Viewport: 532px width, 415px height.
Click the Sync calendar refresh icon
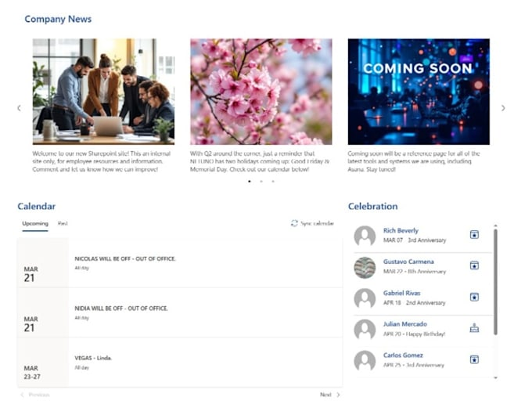point(294,223)
